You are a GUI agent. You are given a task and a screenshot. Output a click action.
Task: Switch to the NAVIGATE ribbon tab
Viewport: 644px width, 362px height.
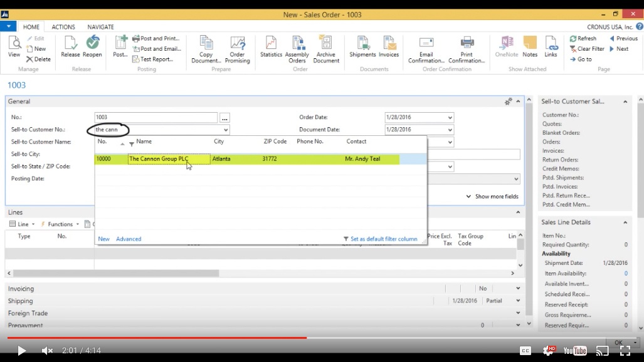point(100,27)
